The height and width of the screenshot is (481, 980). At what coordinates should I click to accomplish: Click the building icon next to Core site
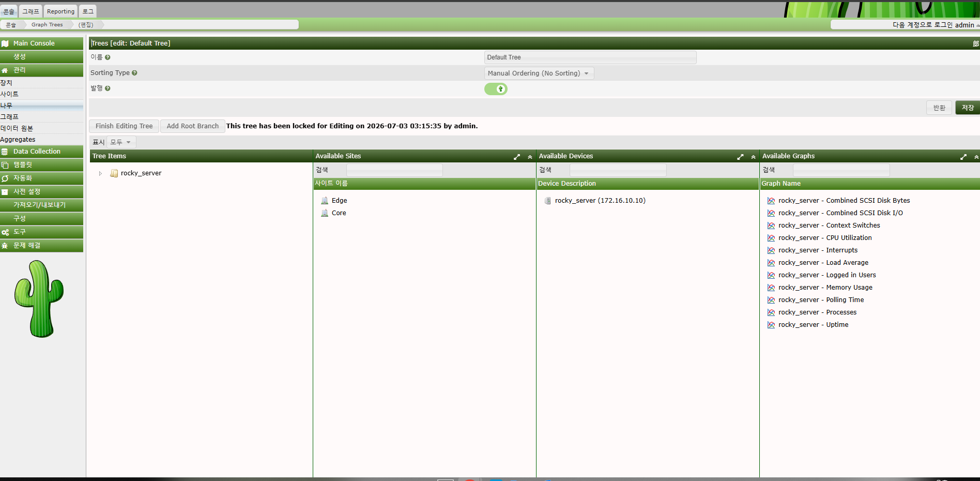(325, 213)
